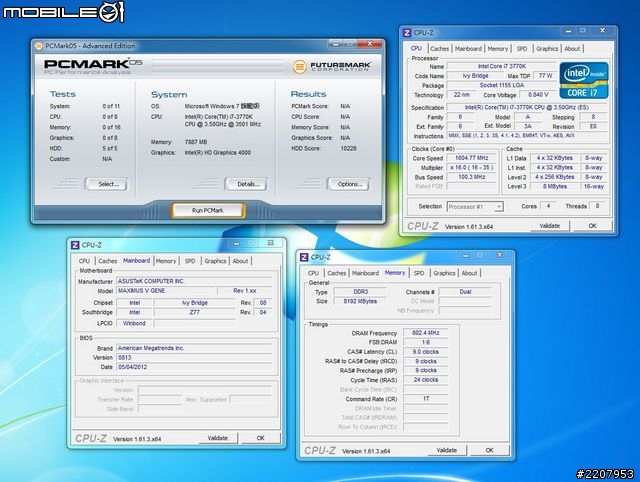Screen dimensions: 640x482
Task: Click OK in the Memory window
Action: [x=489, y=450]
